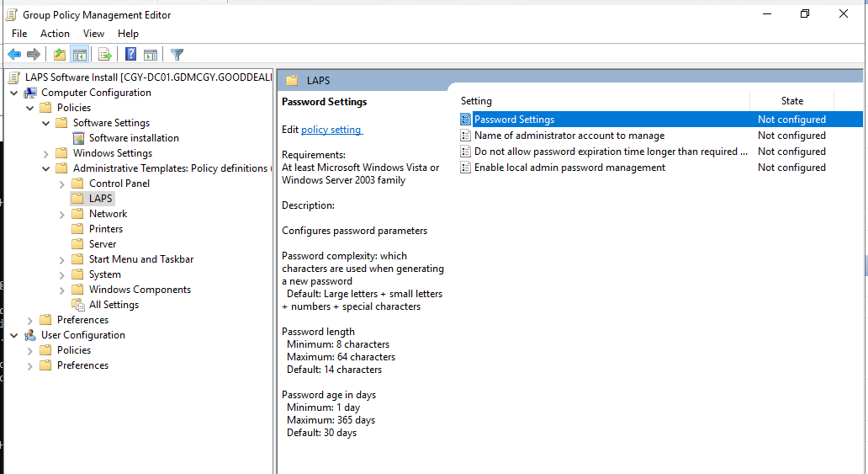Viewport: 868px width, 474px height.
Task: Collapse Policies under Computer Configuration
Action: point(30,108)
